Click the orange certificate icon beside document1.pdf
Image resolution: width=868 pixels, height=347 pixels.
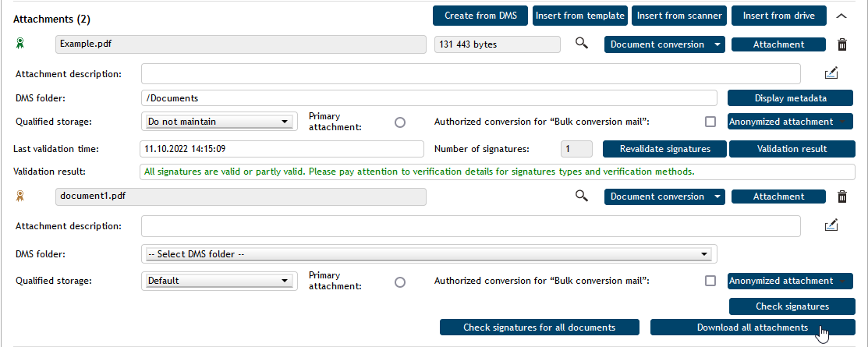coord(20,197)
